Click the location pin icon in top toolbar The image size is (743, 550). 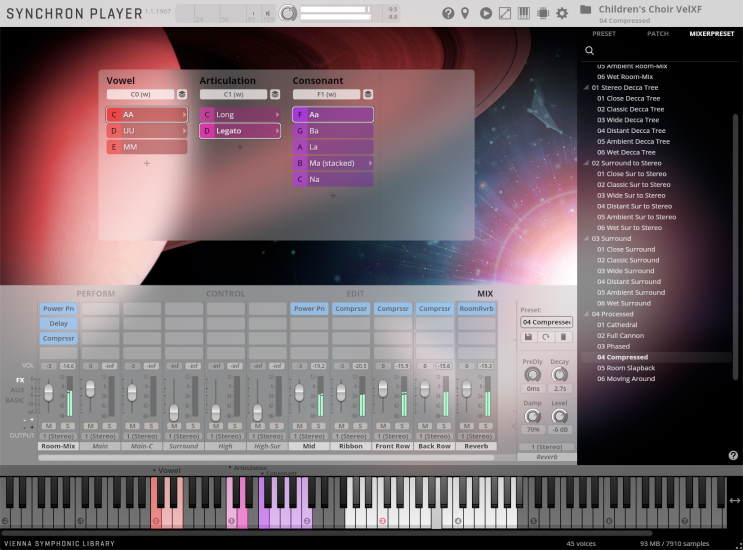[x=465, y=13]
